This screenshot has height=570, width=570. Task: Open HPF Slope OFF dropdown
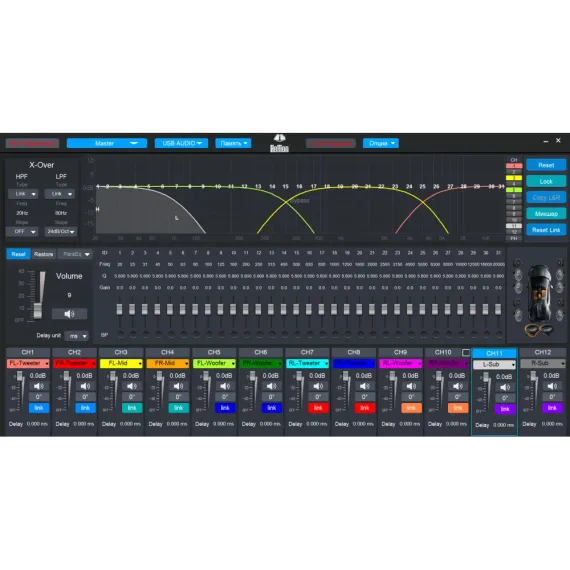(22, 232)
